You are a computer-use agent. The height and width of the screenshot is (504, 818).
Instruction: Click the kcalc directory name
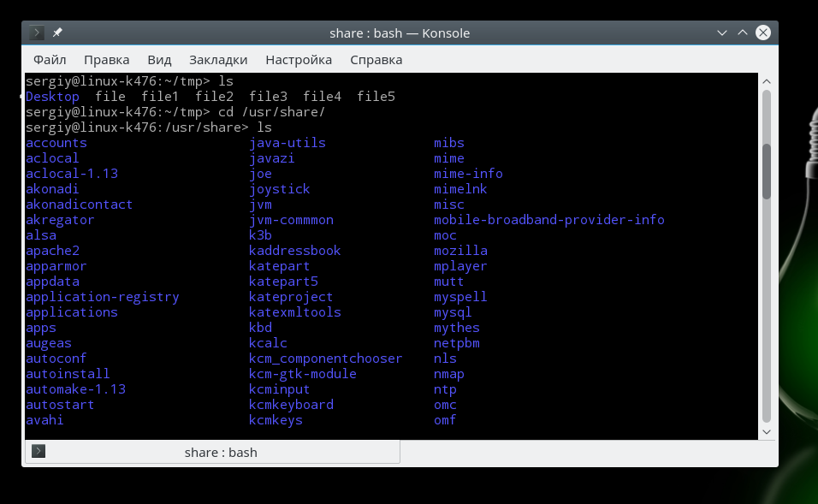[268, 343]
